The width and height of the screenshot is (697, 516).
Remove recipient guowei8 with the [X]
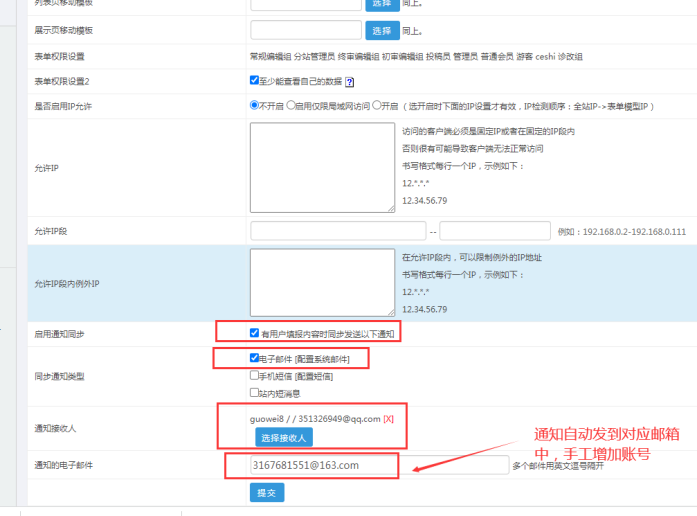pyautogui.click(x=389, y=419)
